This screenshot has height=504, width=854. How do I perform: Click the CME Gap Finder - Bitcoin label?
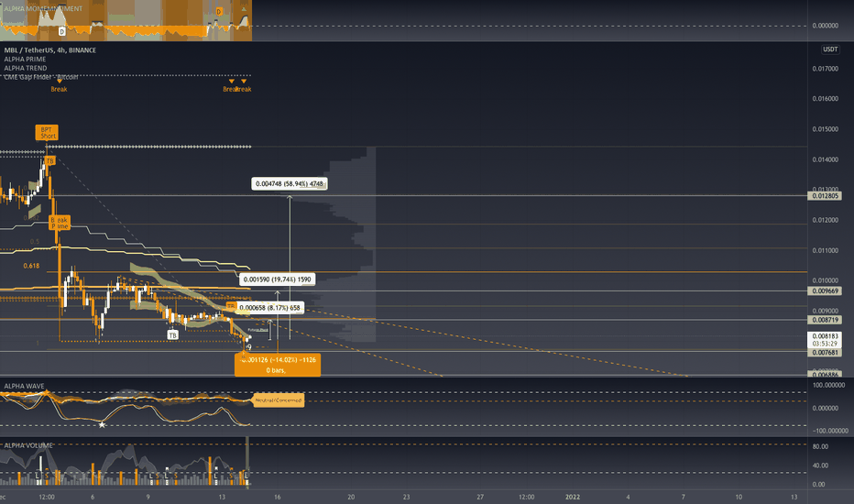41,77
